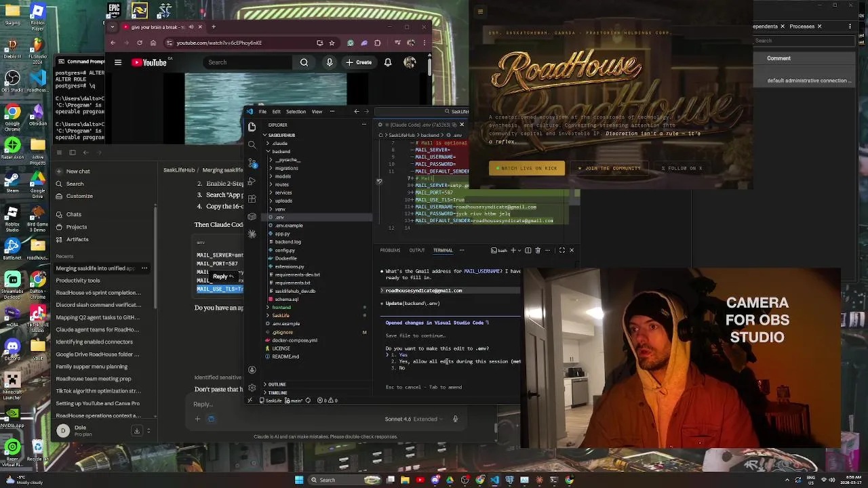Image resolution: width=868 pixels, height=488 pixels.
Task: Select docker-compose.yml in Explorer
Action: [x=294, y=340]
